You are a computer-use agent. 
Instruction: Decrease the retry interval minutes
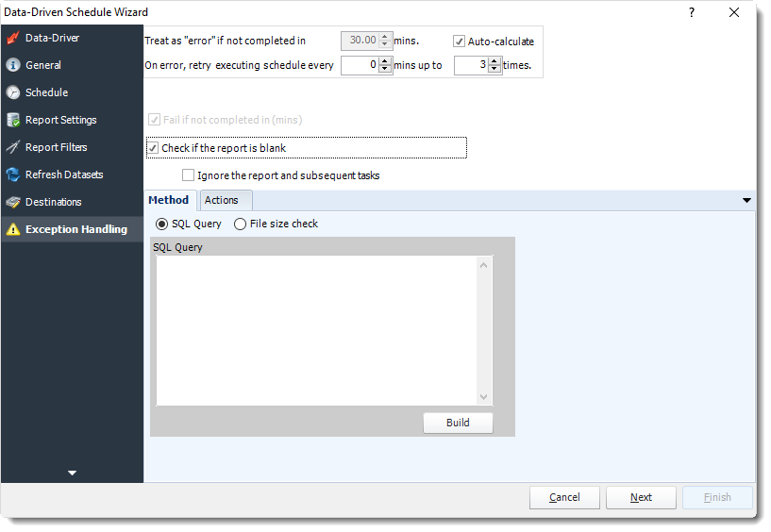[385, 69]
